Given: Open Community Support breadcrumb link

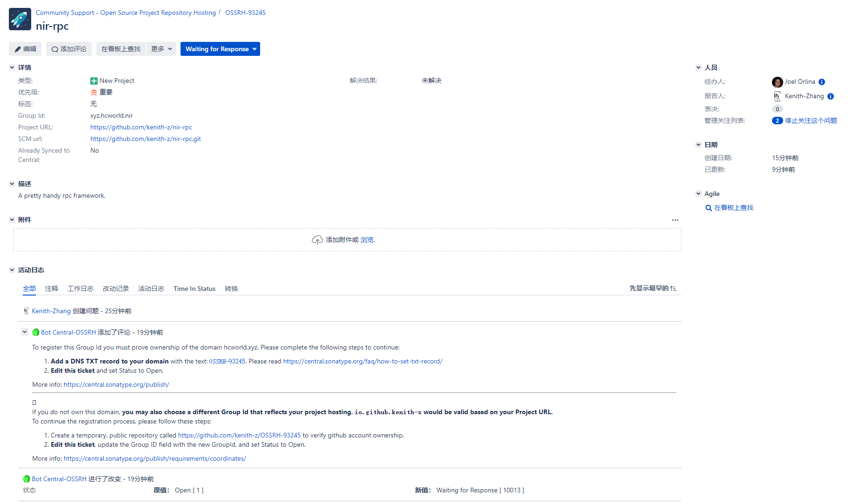Looking at the screenshot, I should point(126,13).
